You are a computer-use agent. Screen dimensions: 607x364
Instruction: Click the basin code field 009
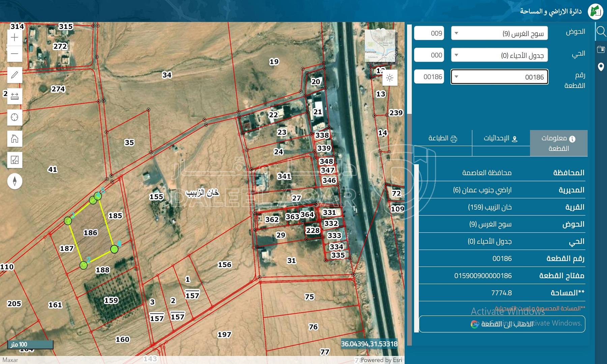tap(429, 33)
